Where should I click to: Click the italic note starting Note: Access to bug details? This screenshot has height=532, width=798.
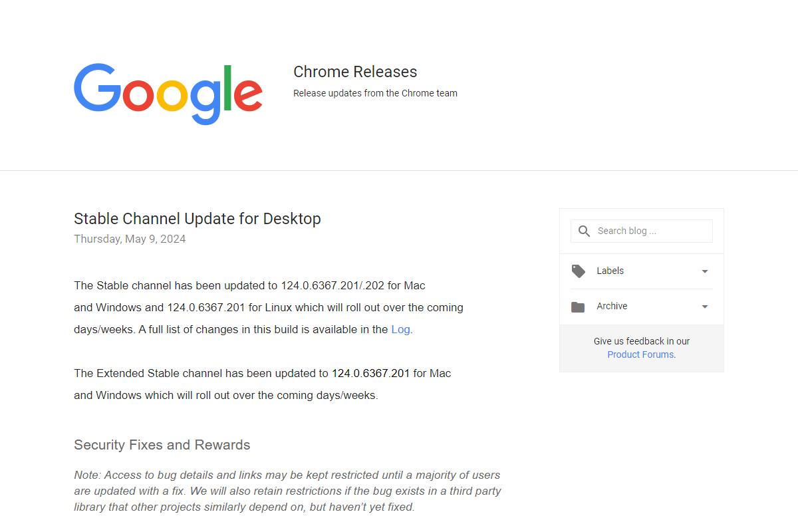tap(287, 491)
